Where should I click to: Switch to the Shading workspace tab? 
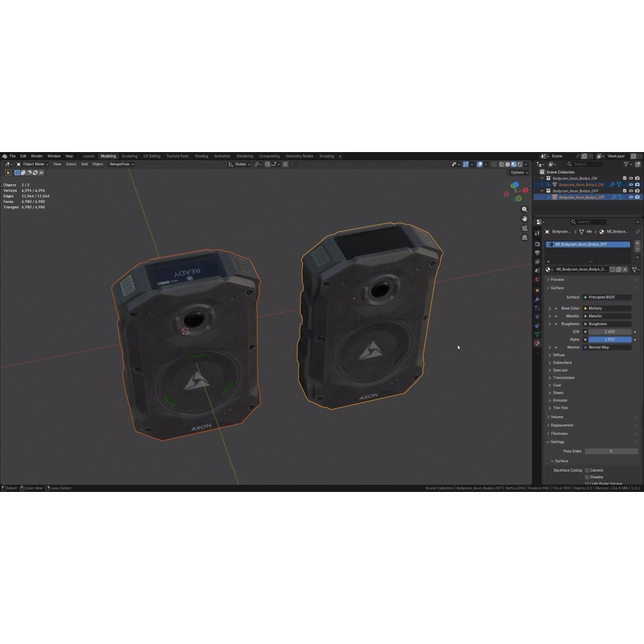pyautogui.click(x=202, y=156)
